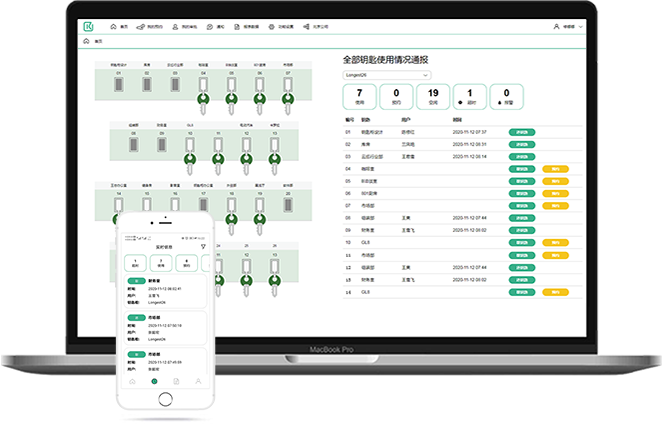662x425 pixels.
Task: Click the empty key slot 01
Action: 119,85
